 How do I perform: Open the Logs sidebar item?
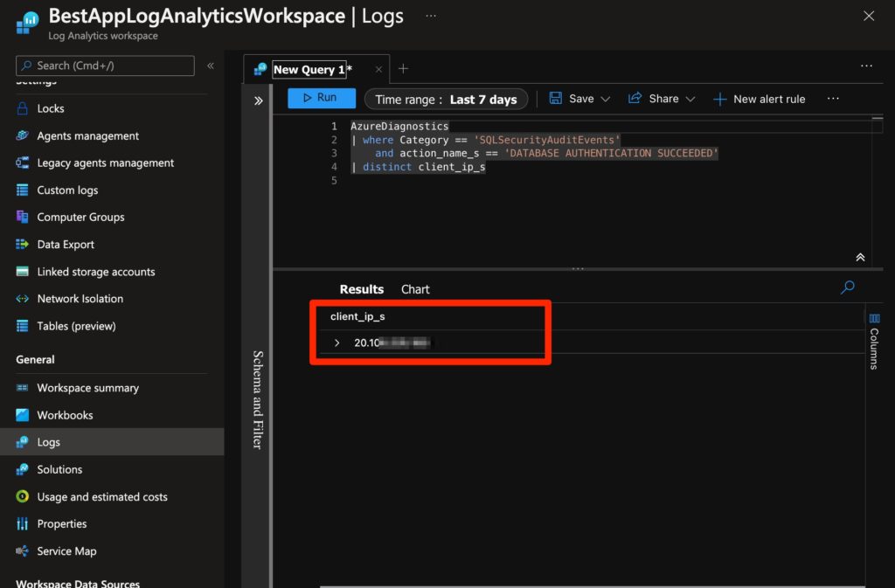coord(111,442)
